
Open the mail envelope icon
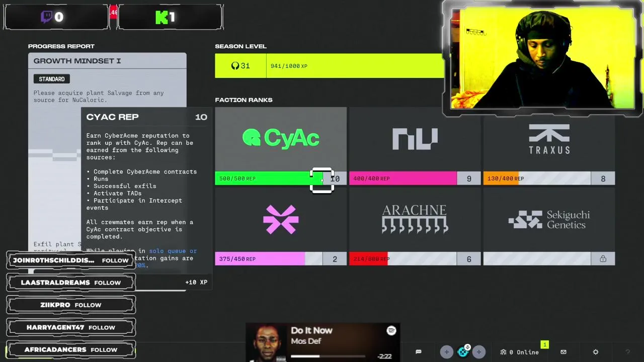pos(563,352)
